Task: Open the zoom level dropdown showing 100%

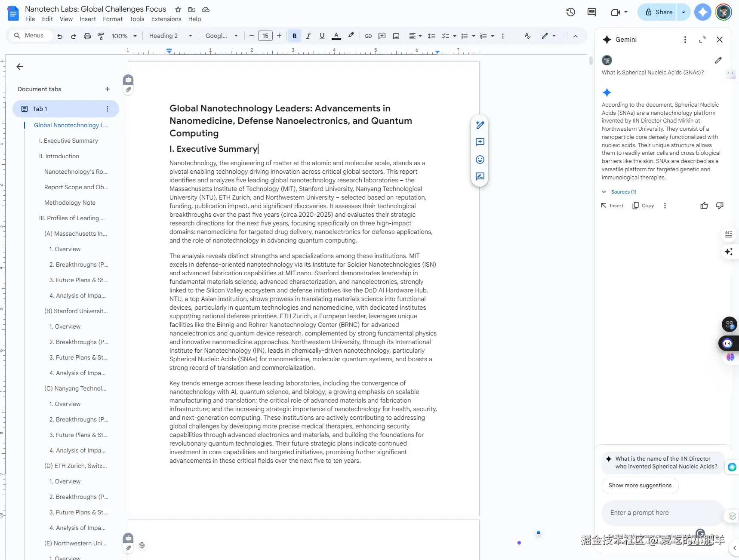Action: click(124, 36)
